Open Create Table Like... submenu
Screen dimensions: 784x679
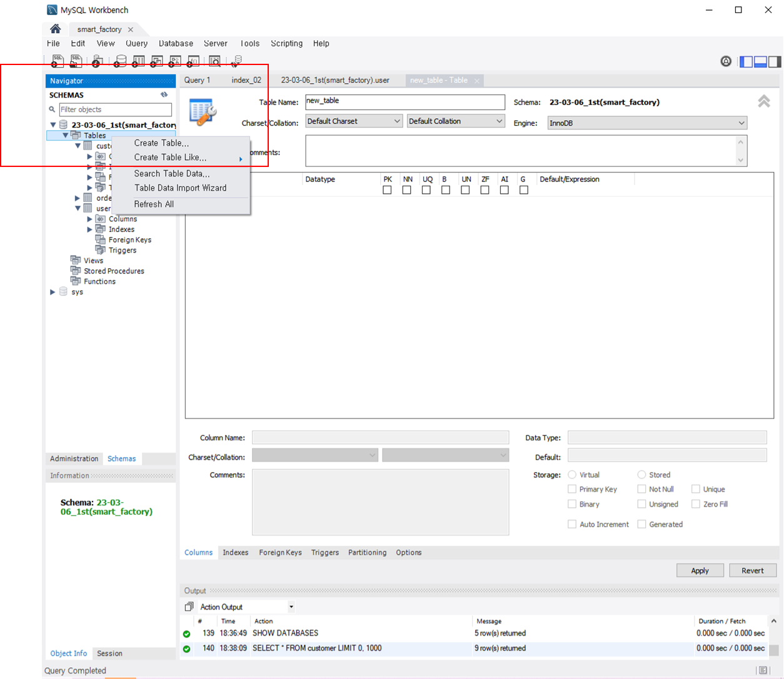point(181,158)
